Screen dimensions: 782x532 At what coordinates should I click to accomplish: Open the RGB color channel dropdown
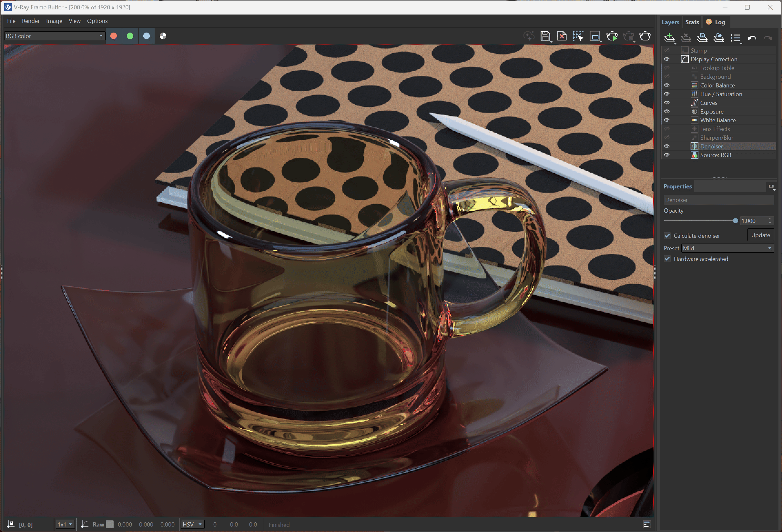click(54, 36)
